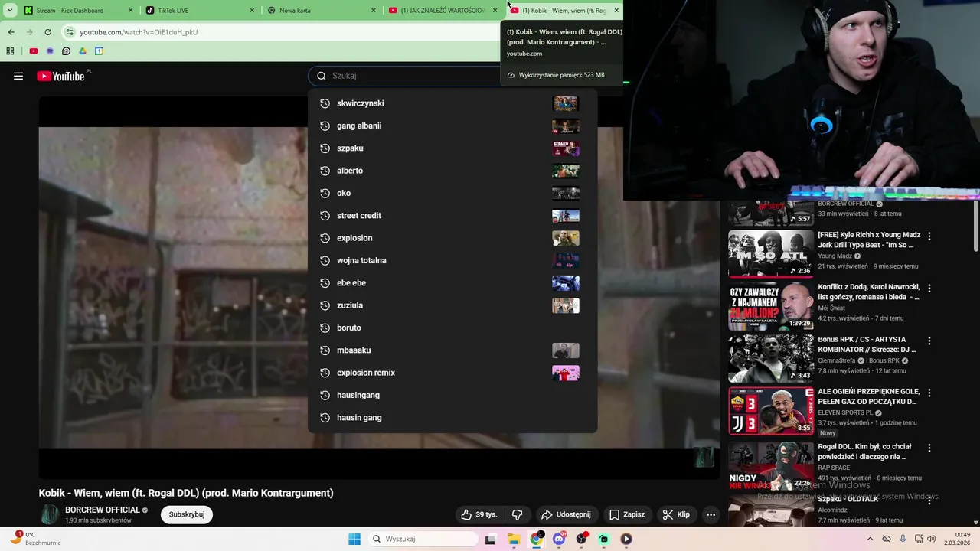Show hidden system tray icons
This screenshot has width=980, height=551.
click(870, 539)
